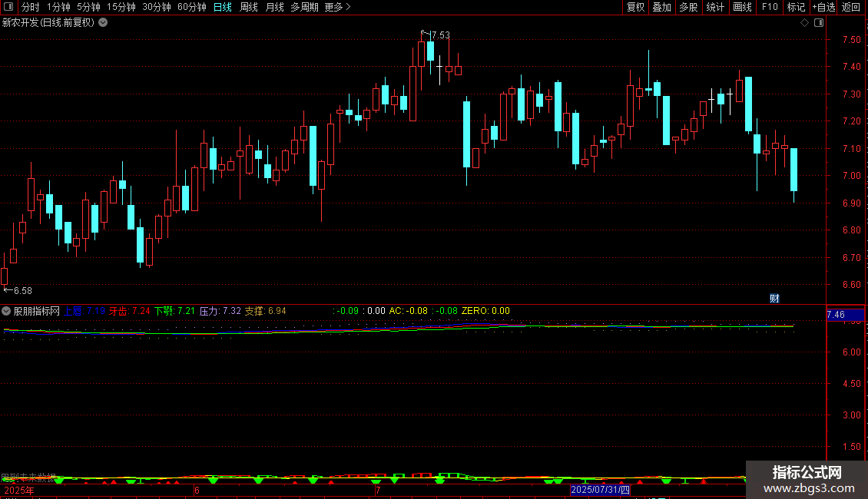The image size is (868, 499).
Task: Switch to the 分时 intraday view
Action: 31,7
